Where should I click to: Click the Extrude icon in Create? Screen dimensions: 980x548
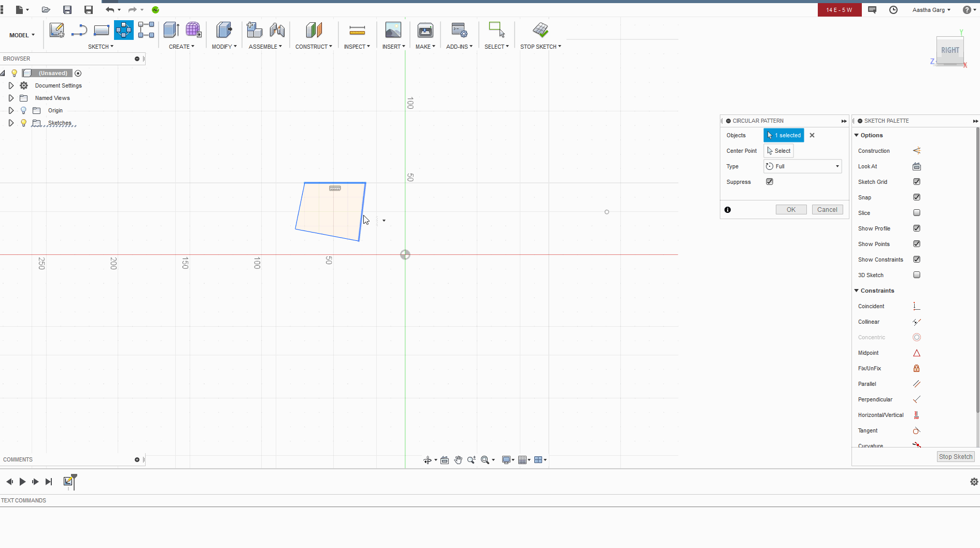pyautogui.click(x=172, y=30)
